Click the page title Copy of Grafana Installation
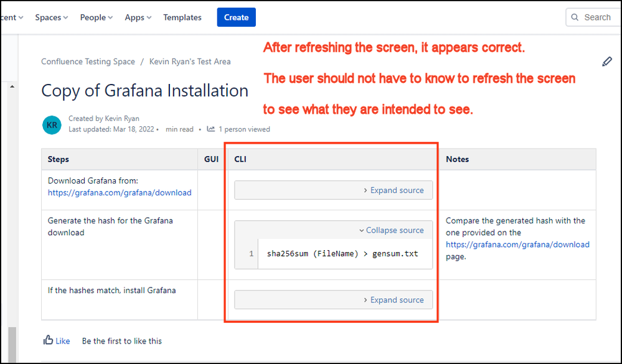This screenshot has width=622, height=364. (x=145, y=91)
